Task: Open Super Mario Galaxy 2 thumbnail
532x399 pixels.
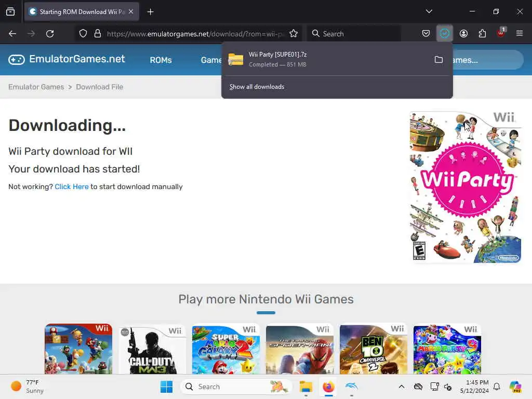Action: (x=226, y=350)
